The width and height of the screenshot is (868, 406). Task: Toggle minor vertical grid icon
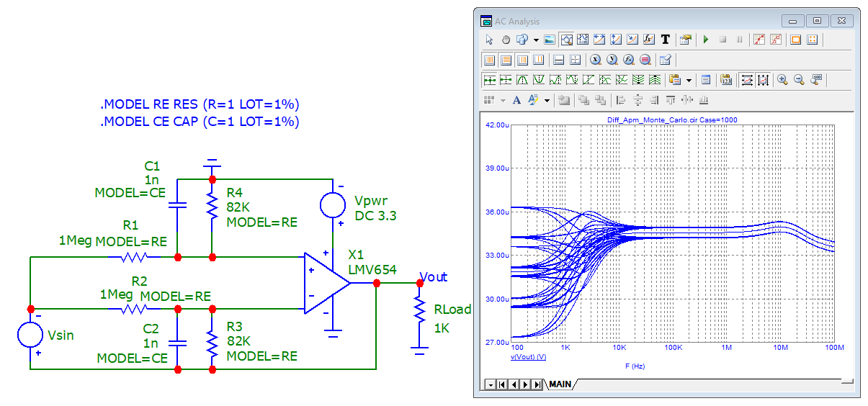(523, 60)
